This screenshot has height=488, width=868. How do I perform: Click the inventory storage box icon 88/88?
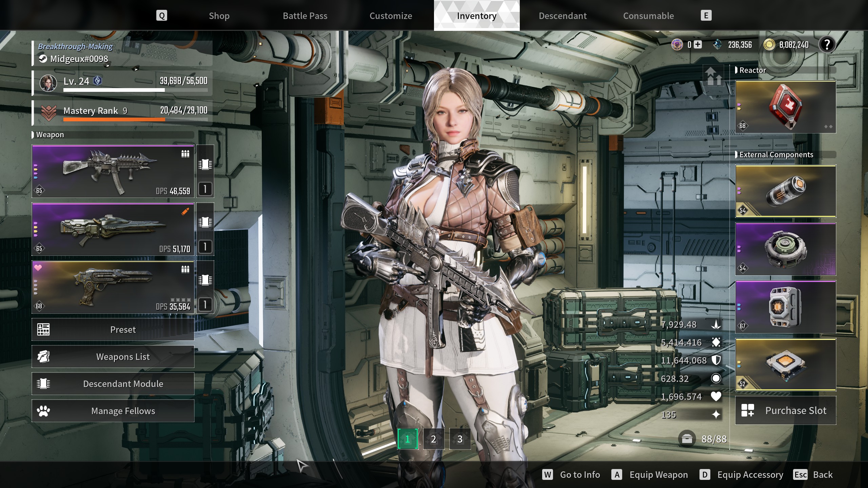(687, 439)
